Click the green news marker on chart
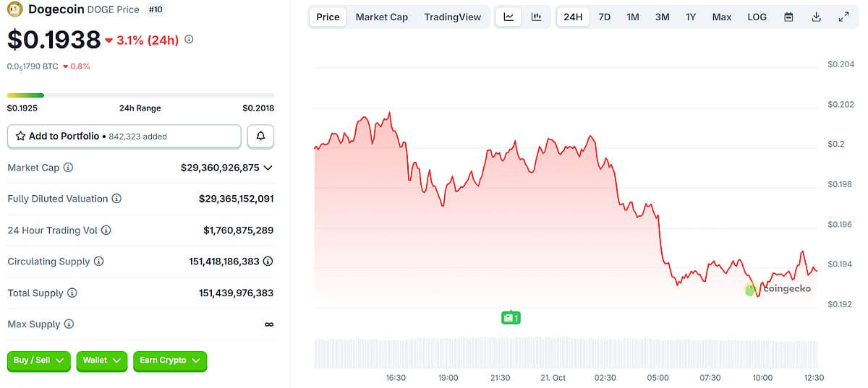868x388 pixels. point(511,317)
